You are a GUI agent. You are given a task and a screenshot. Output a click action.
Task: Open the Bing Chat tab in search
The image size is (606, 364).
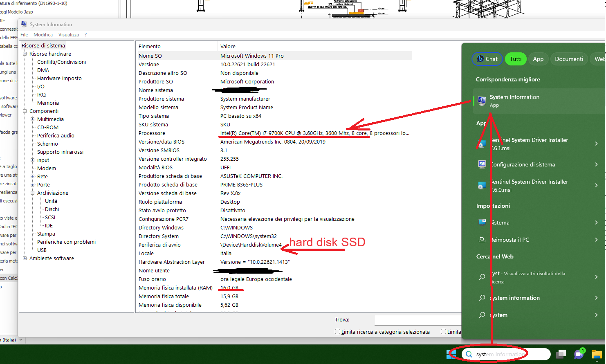487,59
